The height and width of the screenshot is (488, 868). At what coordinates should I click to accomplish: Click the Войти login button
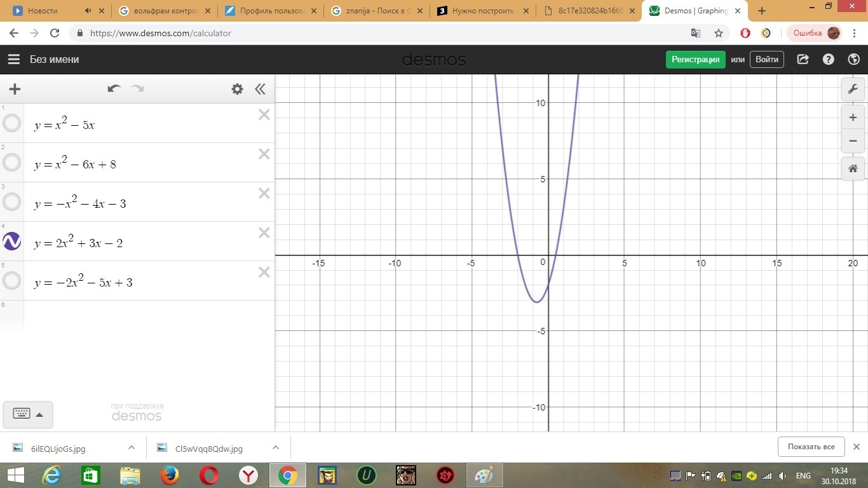767,59
